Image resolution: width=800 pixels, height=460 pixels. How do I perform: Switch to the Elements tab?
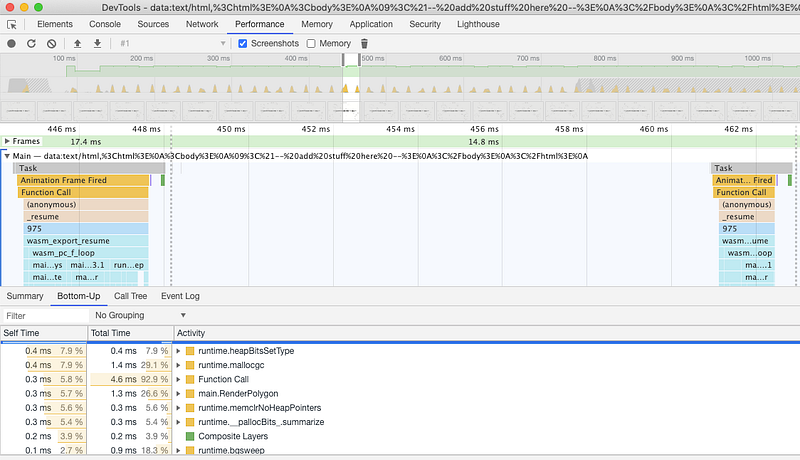pos(55,24)
